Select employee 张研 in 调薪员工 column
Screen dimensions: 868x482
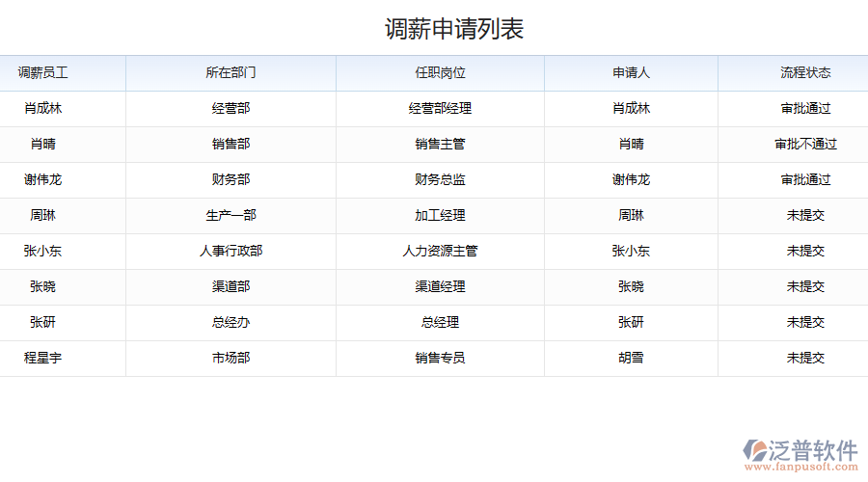pos(42,322)
